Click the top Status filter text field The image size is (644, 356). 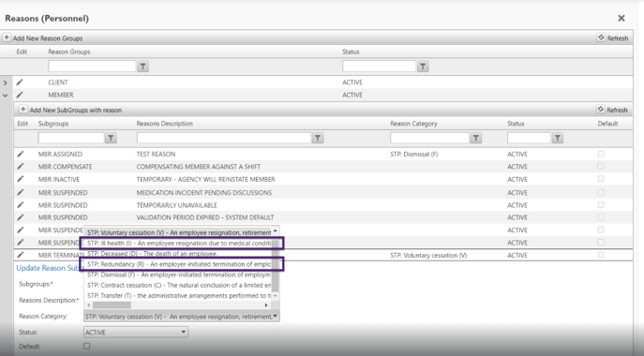[379, 67]
